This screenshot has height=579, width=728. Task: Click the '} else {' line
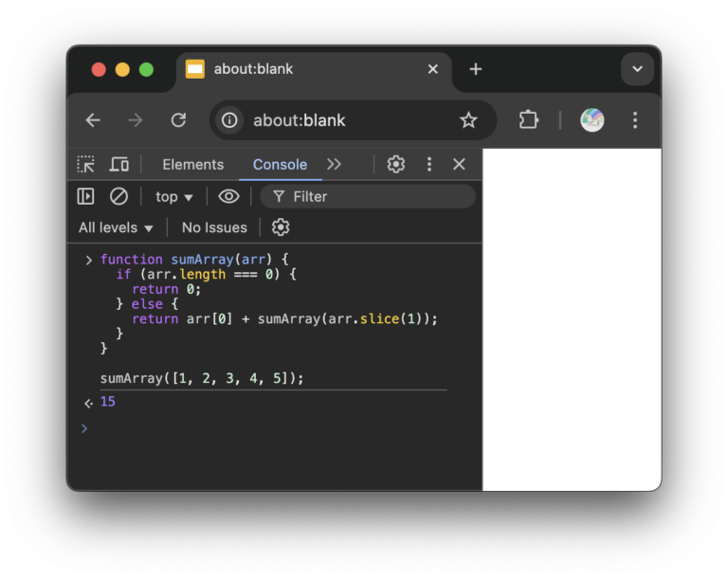click(147, 304)
